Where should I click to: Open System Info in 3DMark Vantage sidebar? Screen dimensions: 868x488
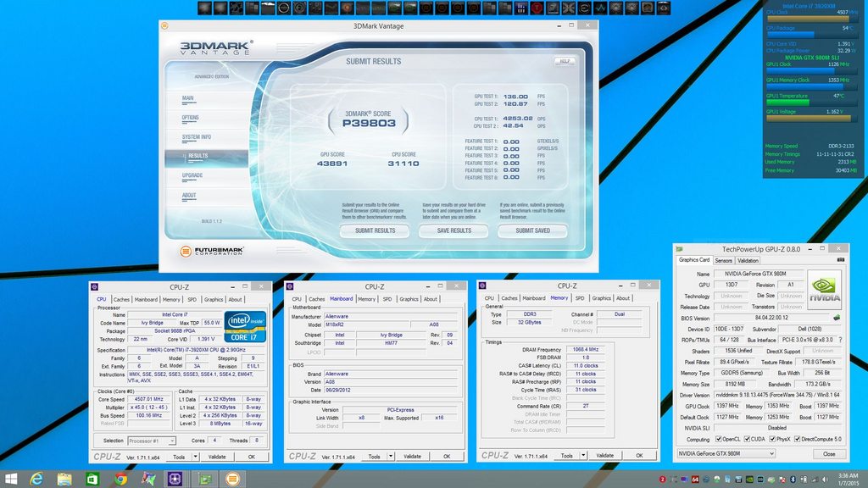coord(197,137)
